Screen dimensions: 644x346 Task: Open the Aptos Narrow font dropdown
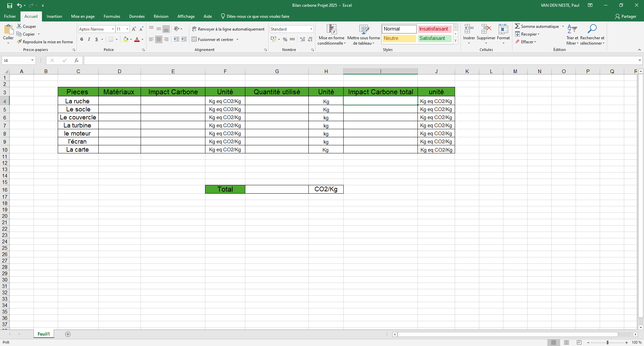pyautogui.click(x=113, y=29)
